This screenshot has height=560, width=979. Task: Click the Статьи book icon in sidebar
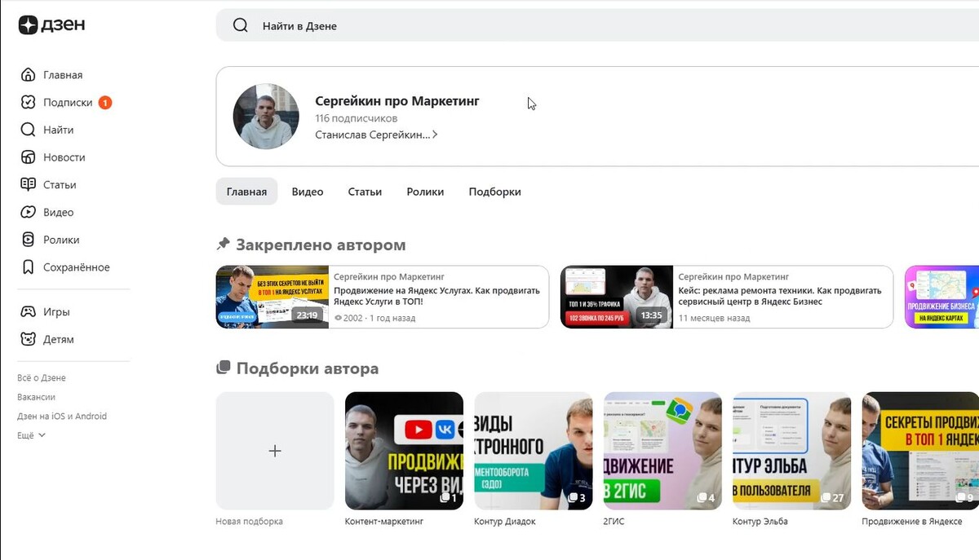29,185
